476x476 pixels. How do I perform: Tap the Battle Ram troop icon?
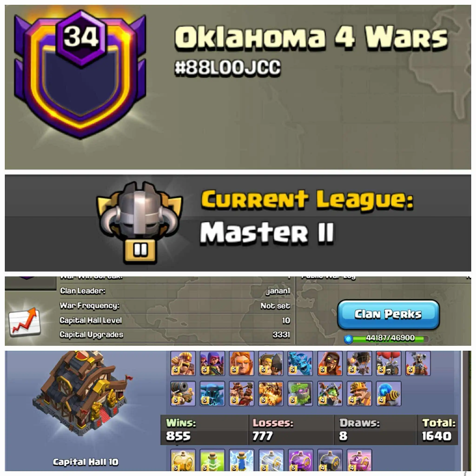(x=271, y=364)
